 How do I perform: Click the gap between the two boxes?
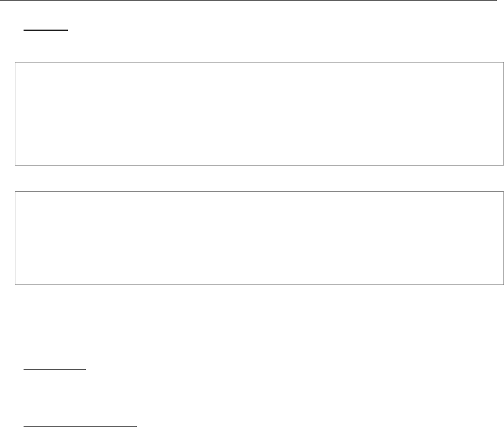click(259, 179)
